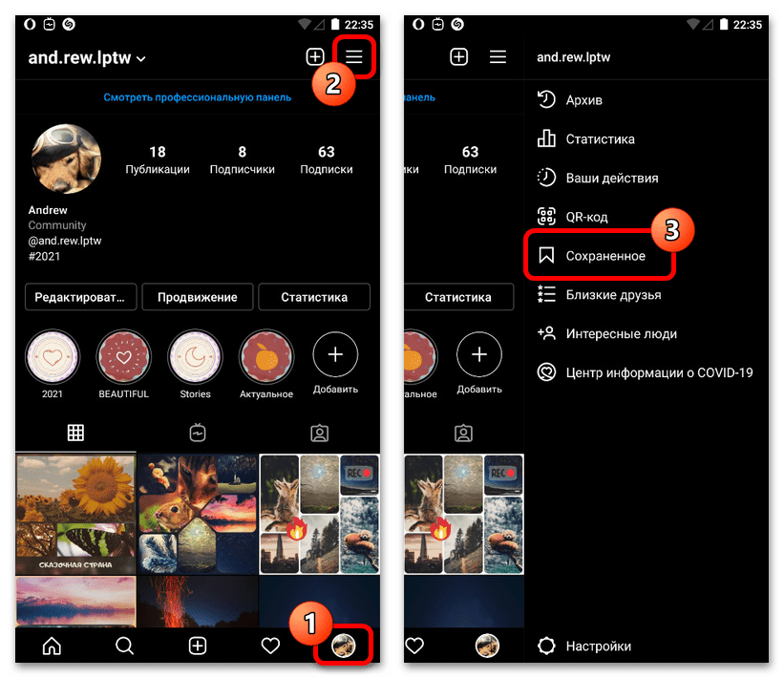
Task: Switch to the IGTV tab
Action: click(x=198, y=433)
